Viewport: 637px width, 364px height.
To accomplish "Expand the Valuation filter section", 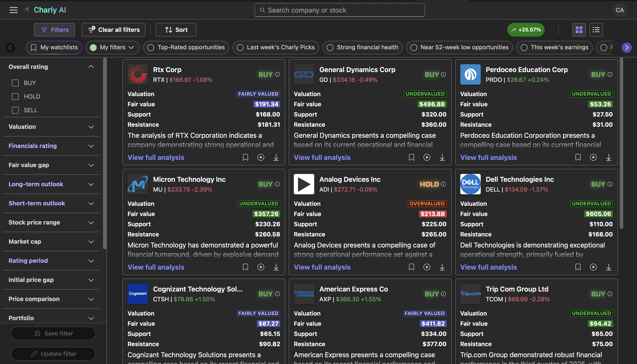I will (x=91, y=127).
